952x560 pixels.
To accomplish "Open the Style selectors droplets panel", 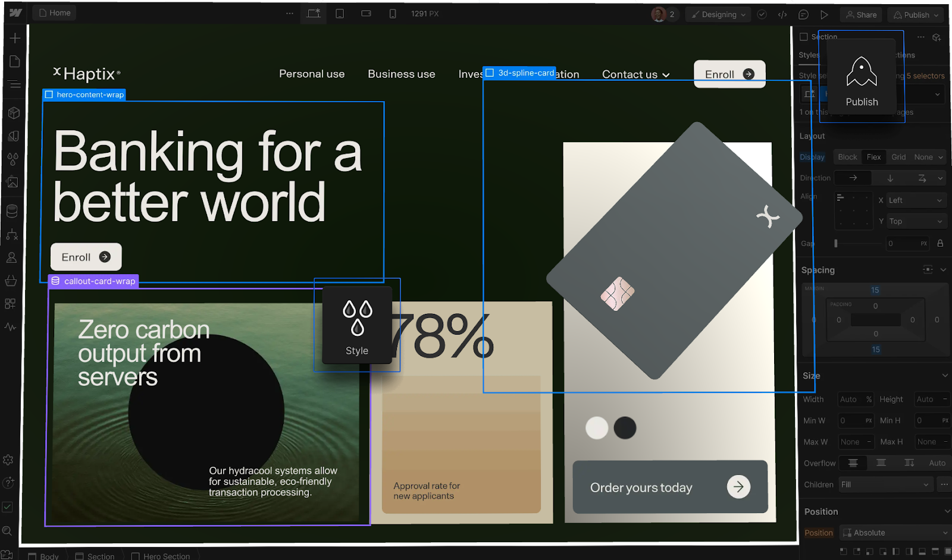I will point(13,159).
